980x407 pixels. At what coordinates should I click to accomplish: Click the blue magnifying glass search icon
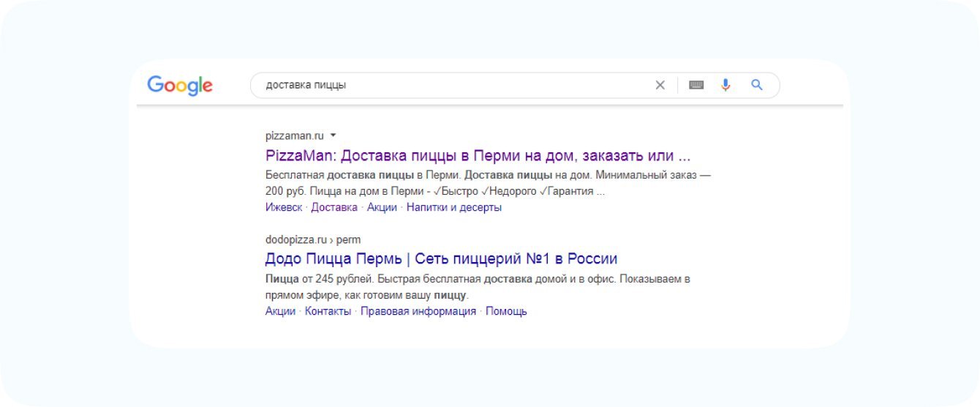(757, 85)
